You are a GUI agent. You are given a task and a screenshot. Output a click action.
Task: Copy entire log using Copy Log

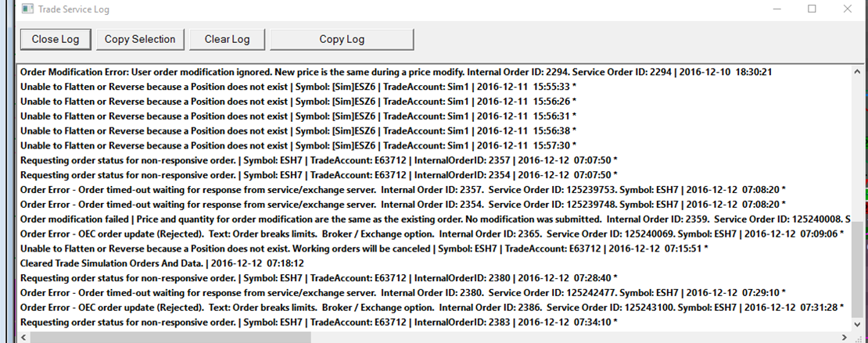pyautogui.click(x=342, y=39)
